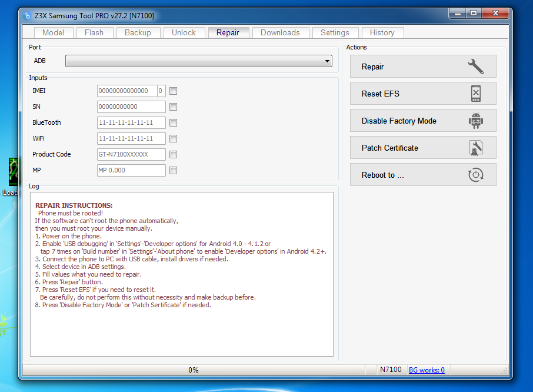This screenshot has width=533, height=392.
Task: Enable the Product Code checkbox
Action: (x=174, y=154)
